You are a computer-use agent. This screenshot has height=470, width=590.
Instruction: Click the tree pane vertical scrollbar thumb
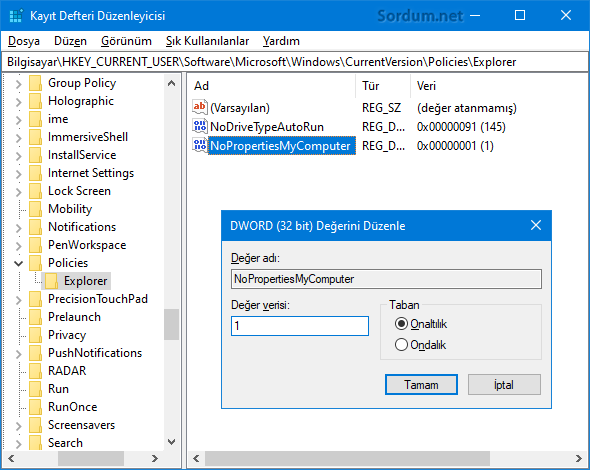click(x=172, y=324)
